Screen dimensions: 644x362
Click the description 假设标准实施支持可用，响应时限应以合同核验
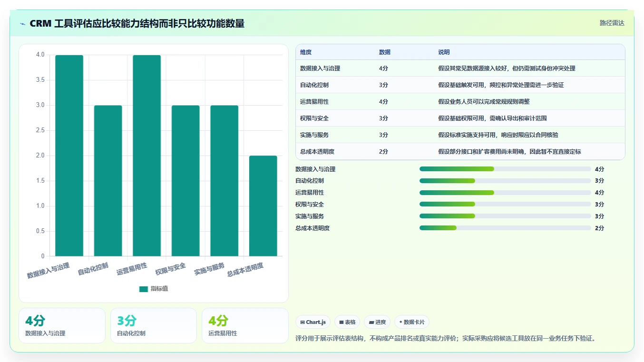coord(498,135)
